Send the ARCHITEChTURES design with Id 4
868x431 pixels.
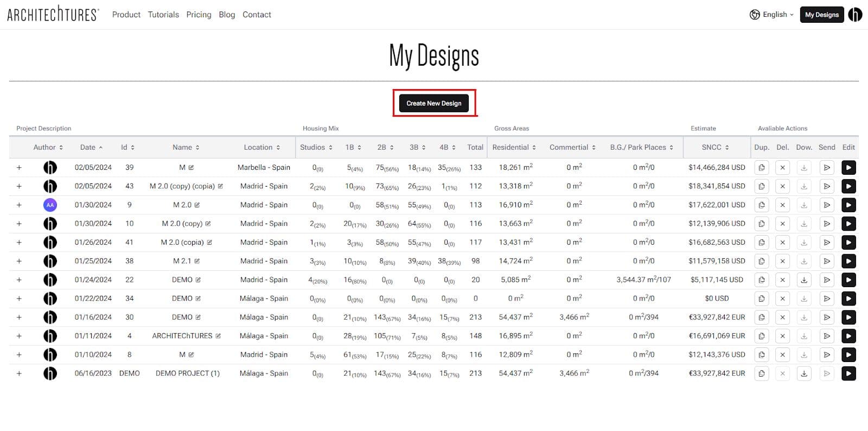point(827,336)
